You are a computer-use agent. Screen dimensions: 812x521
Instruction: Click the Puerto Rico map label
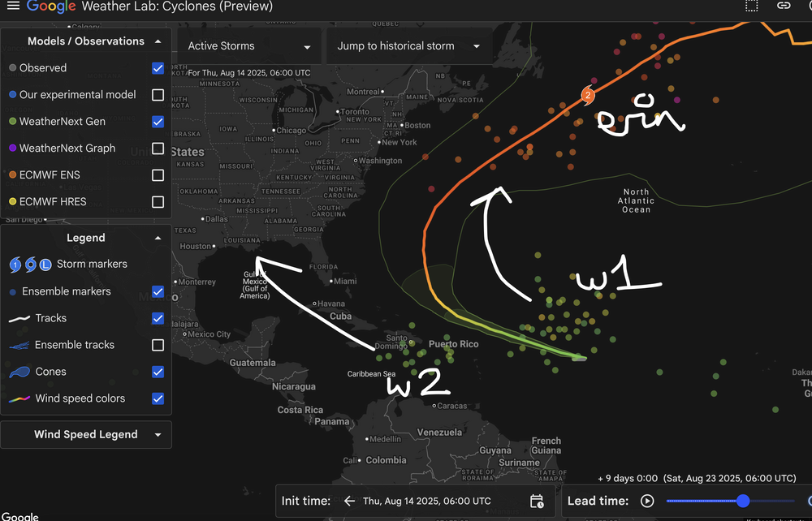click(x=454, y=344)
